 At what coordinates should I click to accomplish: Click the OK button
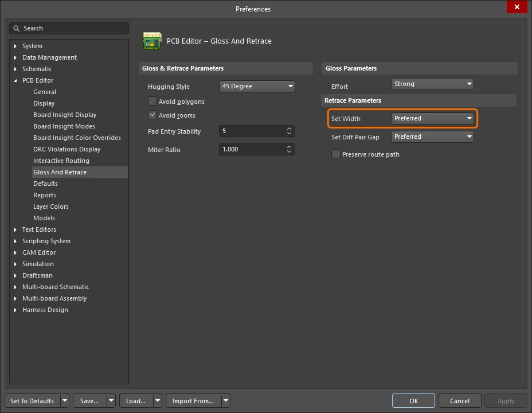[413, 400]
